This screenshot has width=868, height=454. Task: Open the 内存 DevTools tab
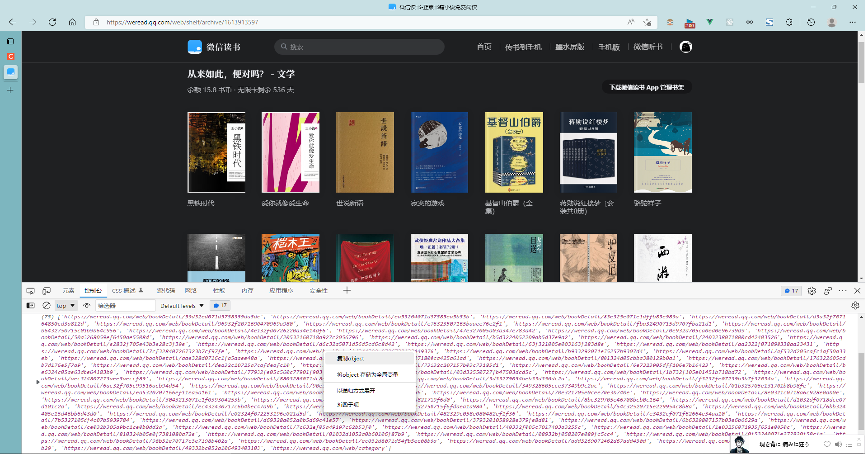tap(248, 291)
